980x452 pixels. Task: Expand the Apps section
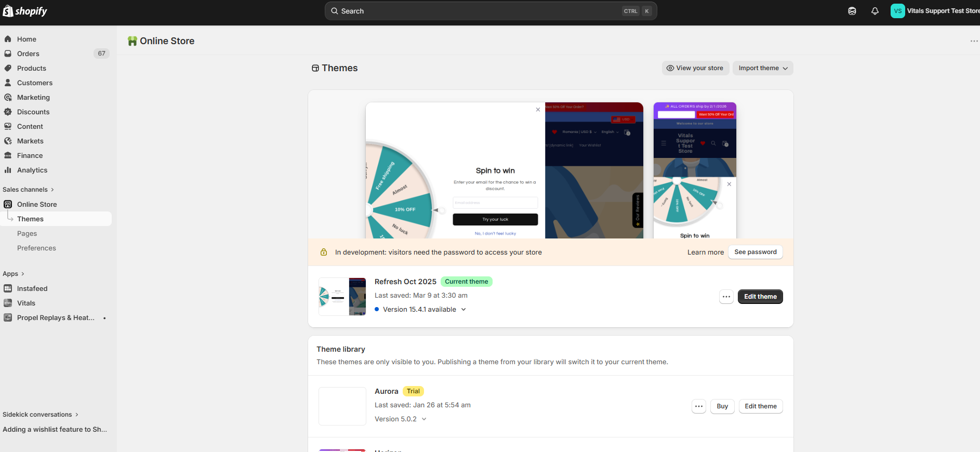pyautogui.click(x=14, y=274)
